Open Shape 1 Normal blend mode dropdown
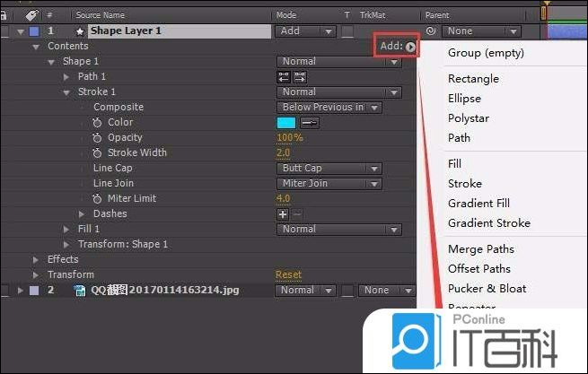The height and width of the screenshot is (374, 588). [x=339, y=62]
